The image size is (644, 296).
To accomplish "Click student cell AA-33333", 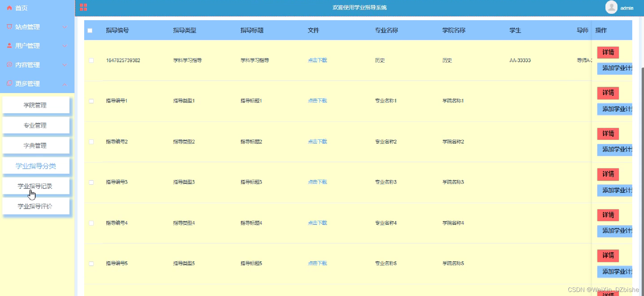I will [520, 60].
